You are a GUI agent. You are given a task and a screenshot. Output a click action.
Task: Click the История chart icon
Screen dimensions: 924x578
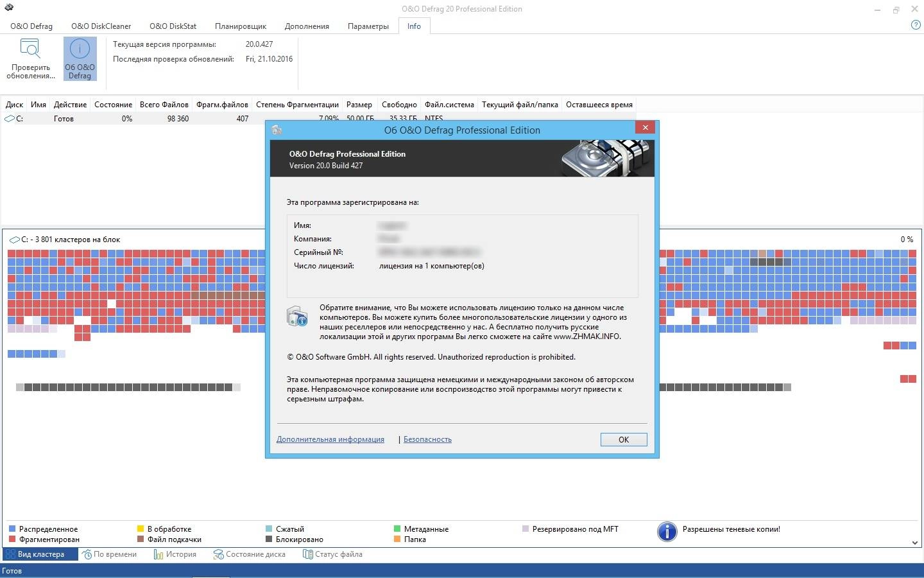158,554
